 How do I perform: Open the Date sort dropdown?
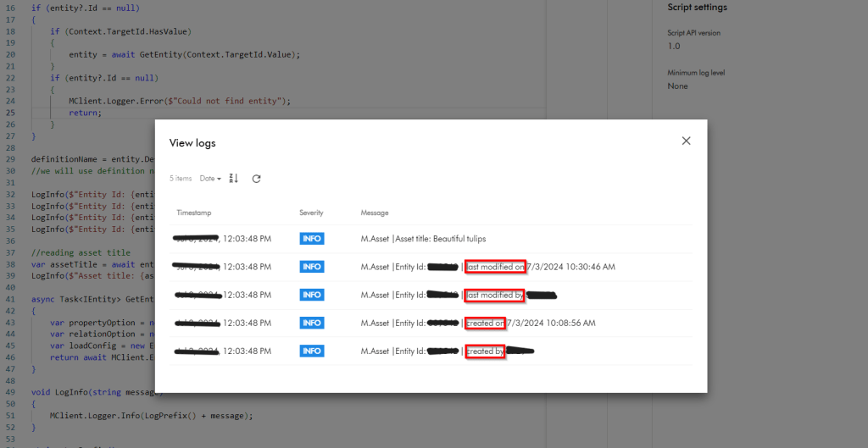tap(210, 179)
